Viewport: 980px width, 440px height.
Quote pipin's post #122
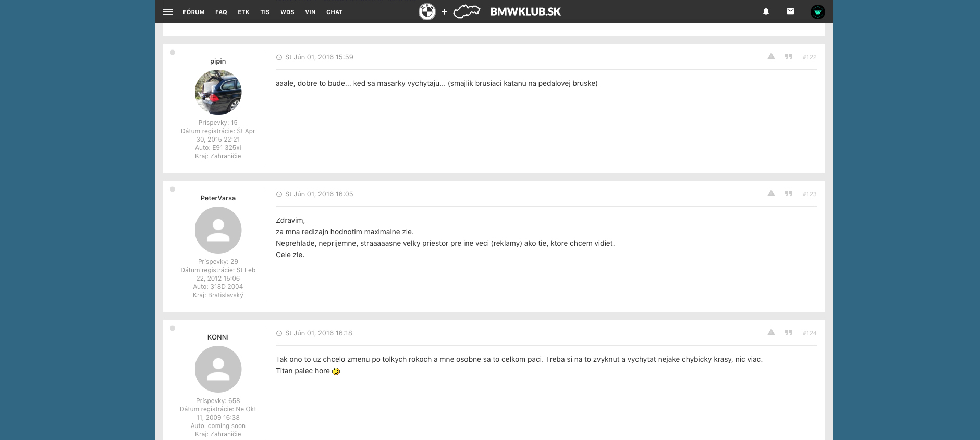point(789,57)
